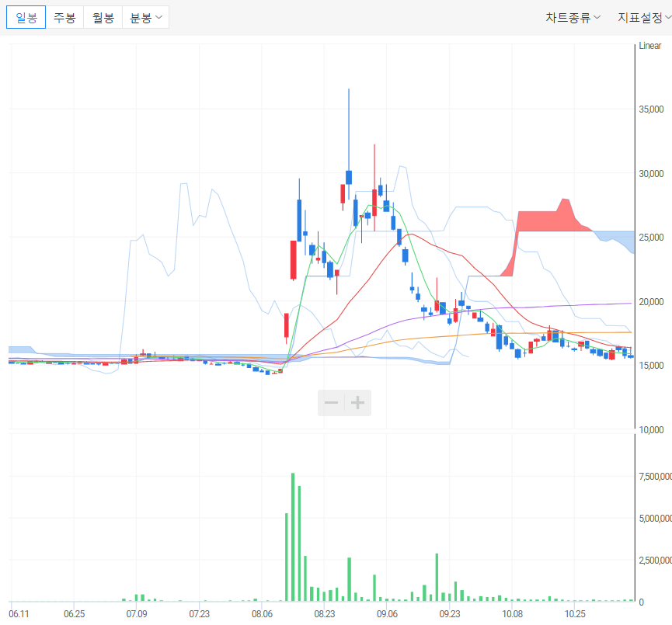Open the 차트종류 chart type dropdown
Image resolution: width=672 pixels, height=625 pixels.
pyautogui.click(x=573, y=18)
